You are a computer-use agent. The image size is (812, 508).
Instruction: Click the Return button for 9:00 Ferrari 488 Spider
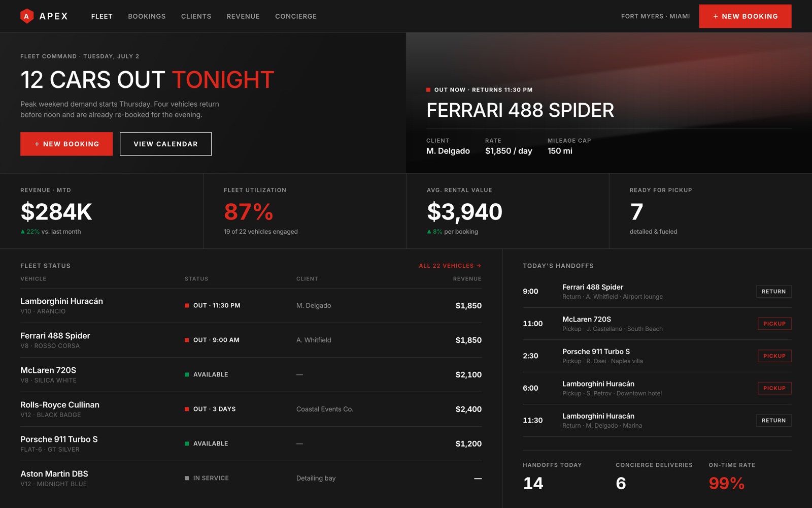coord(773,292)
